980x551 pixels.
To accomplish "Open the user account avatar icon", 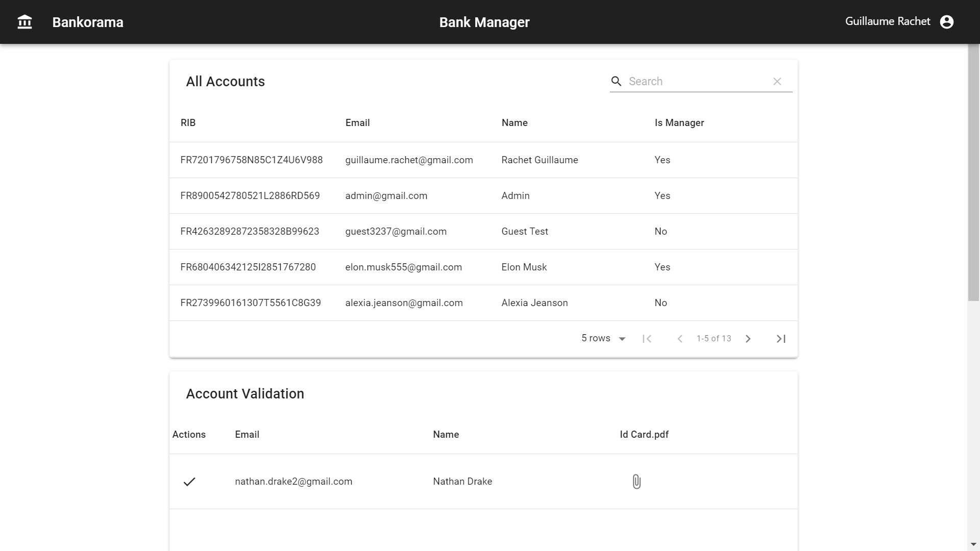I will point(946,22).
